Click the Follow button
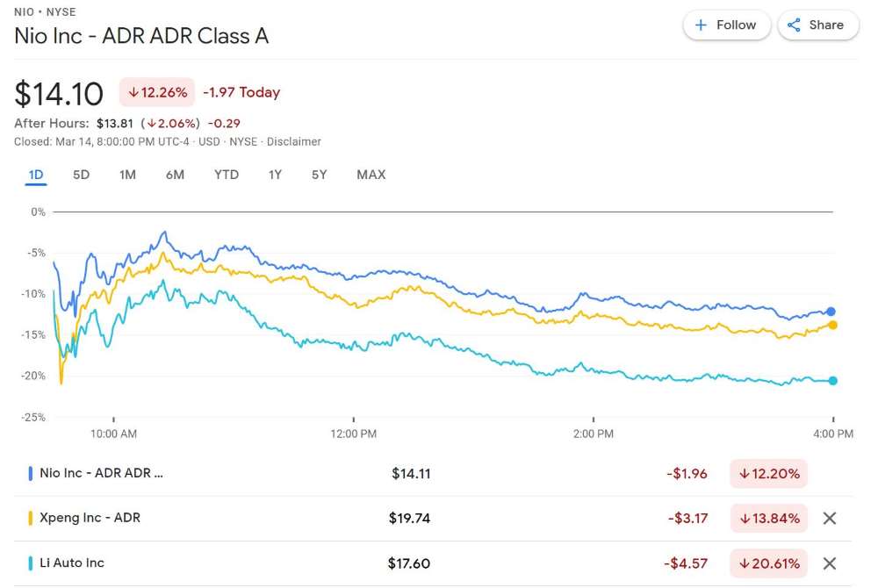 [x=726, y=25]
